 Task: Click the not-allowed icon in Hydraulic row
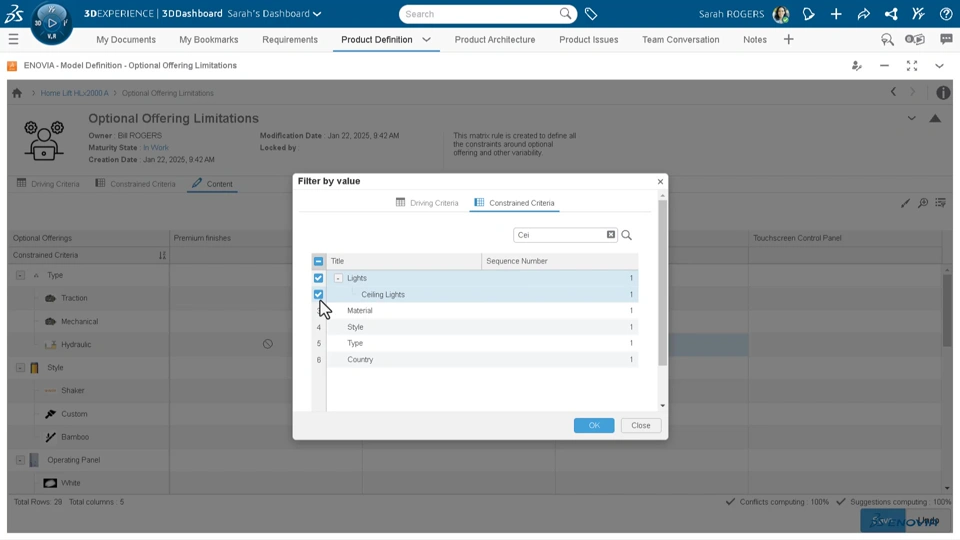[x=268, y=344]
